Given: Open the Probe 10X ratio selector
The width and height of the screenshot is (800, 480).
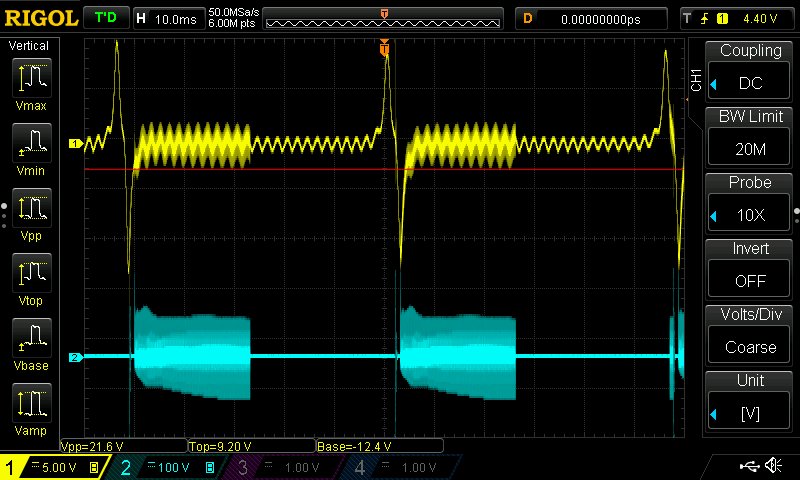Looking at the screenshot, I should pyautogui.click(x=750, y=203).
